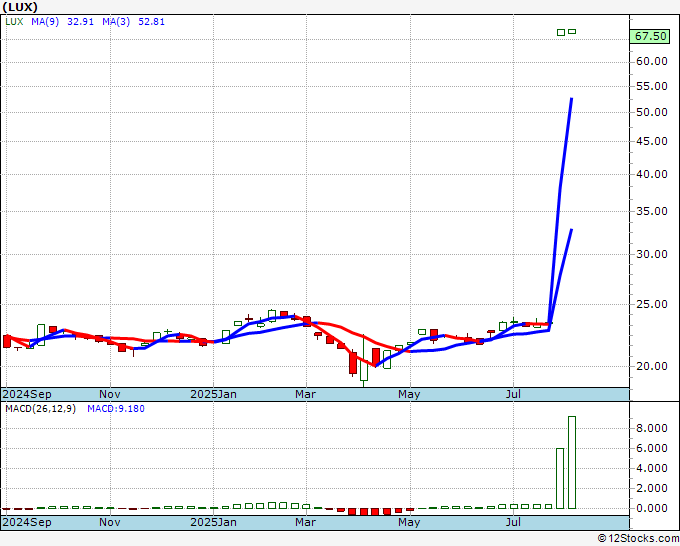
Task: Click Nov on the price chart axis
Action: click(x=110, y=394)
